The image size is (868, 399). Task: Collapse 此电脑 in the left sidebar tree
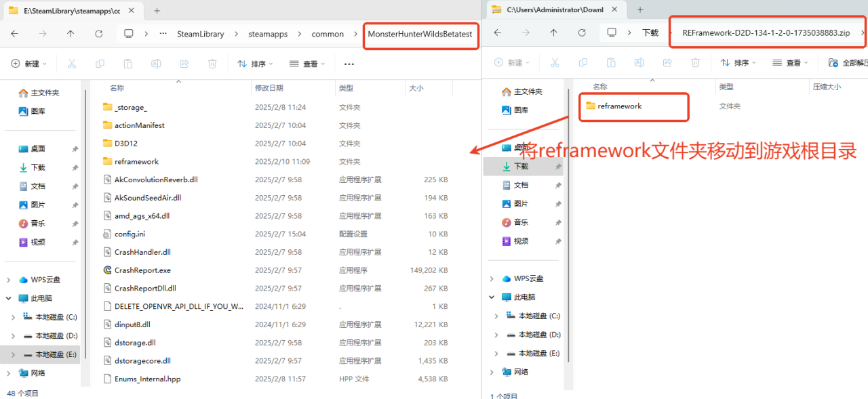point(8,297)
